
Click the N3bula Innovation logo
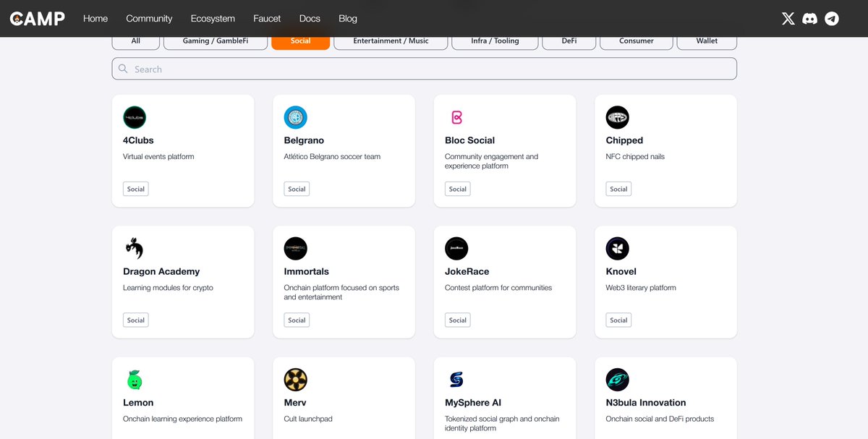(x=618, y=380)
